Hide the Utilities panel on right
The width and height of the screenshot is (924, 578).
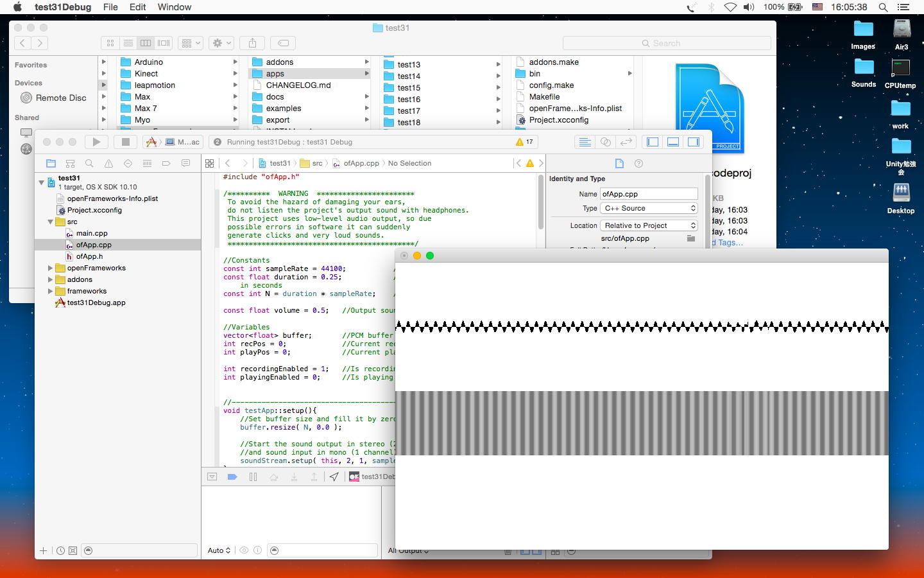click(x=694, y=142)
